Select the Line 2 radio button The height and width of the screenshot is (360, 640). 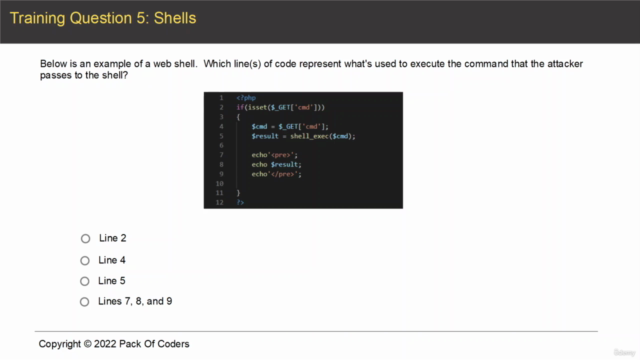click(x=85, y=238)
